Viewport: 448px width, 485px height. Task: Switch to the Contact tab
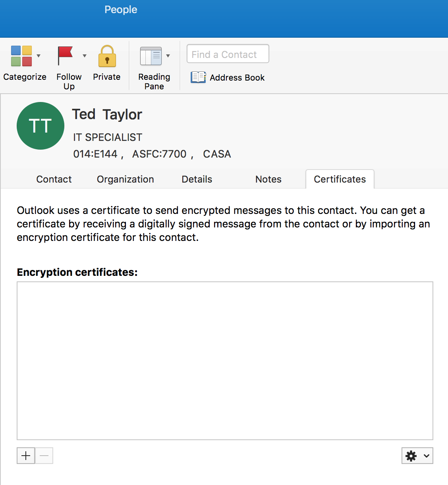tap(54, 179)
